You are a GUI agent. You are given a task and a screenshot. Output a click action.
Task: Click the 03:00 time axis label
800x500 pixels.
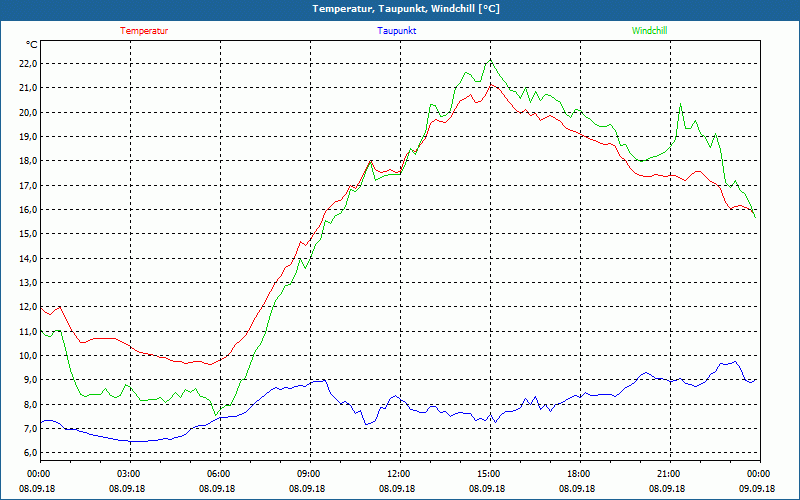tap(131, 474)
